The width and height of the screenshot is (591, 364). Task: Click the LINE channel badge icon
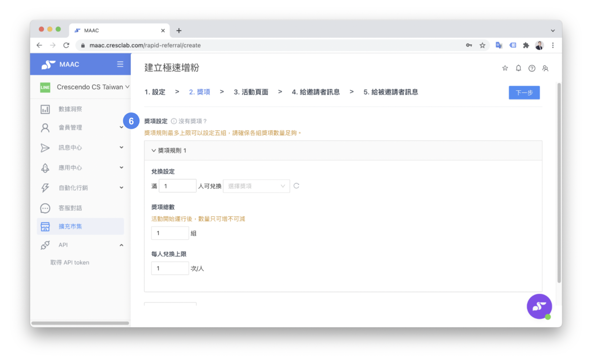45,87
